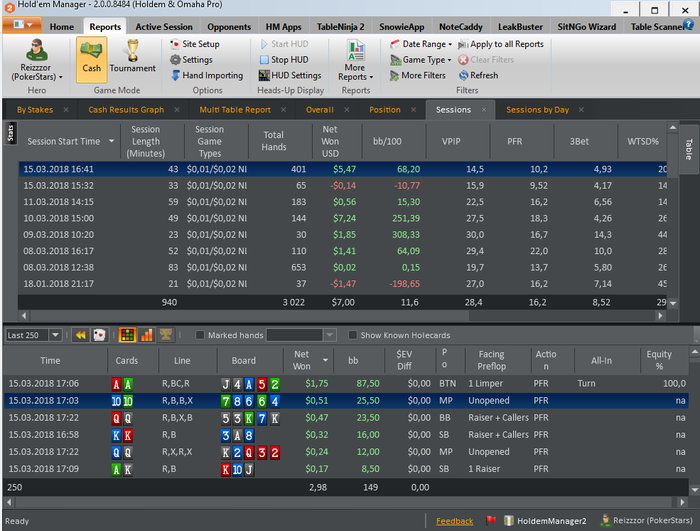Select the 18.01.2018 21:17 session row

[342, 284]
